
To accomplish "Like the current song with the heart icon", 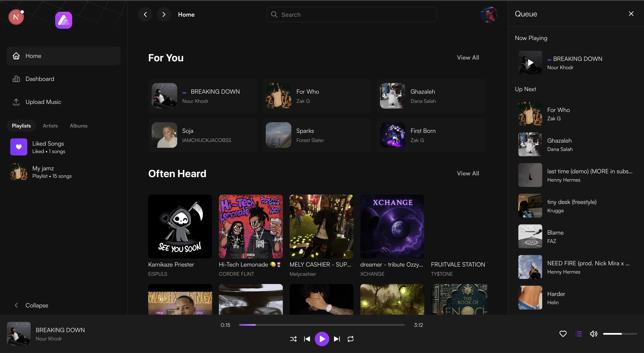I will coord(563,334).
